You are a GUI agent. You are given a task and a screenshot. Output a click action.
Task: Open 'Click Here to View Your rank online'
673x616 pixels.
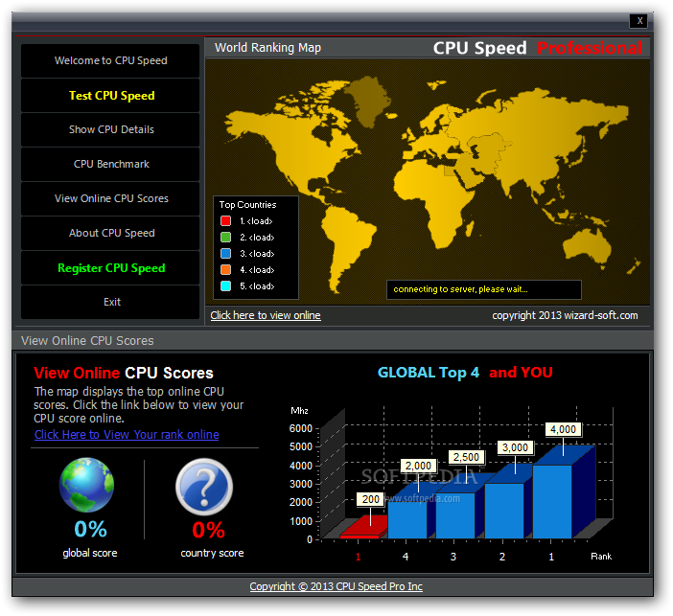coord(127,435)
